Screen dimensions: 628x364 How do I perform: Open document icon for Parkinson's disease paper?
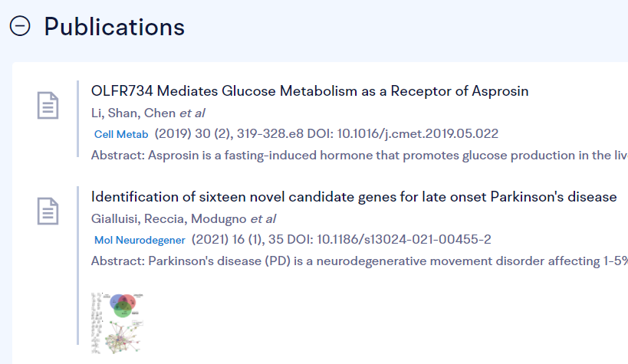(x=48, y=211)
